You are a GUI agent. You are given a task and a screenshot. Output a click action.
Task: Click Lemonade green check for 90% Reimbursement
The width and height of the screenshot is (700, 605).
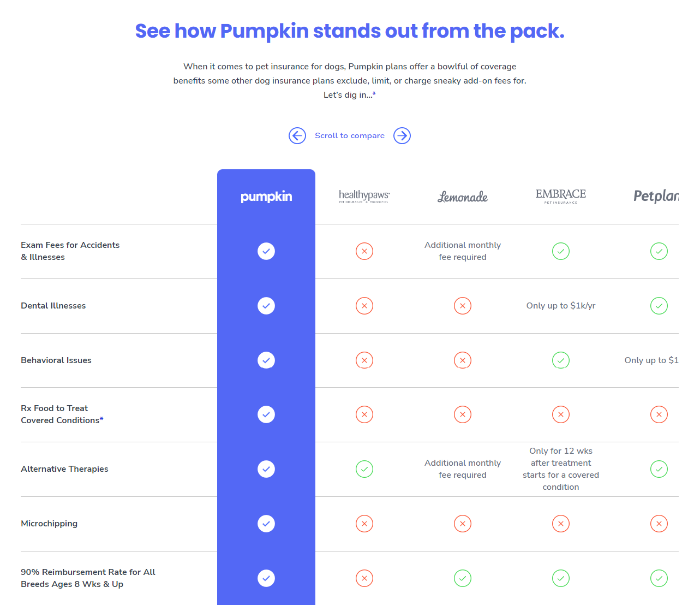pos(463,578)
